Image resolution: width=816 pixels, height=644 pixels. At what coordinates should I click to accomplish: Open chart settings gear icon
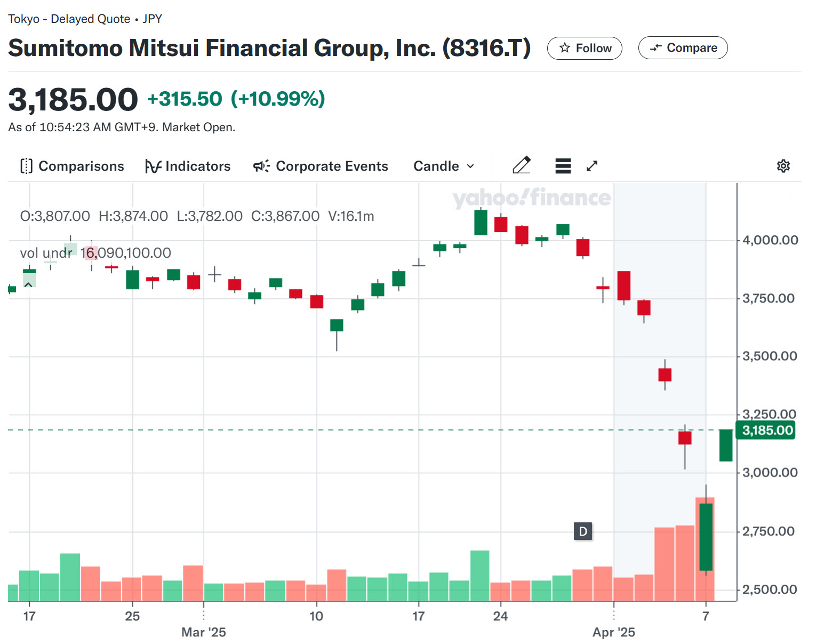(783, 166)
